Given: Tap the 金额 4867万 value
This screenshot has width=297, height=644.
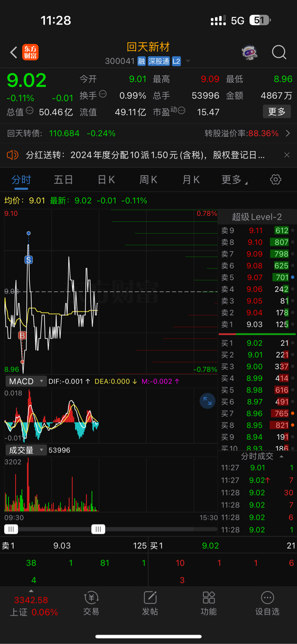Looking at the screenshot, I should pos(276,96).
